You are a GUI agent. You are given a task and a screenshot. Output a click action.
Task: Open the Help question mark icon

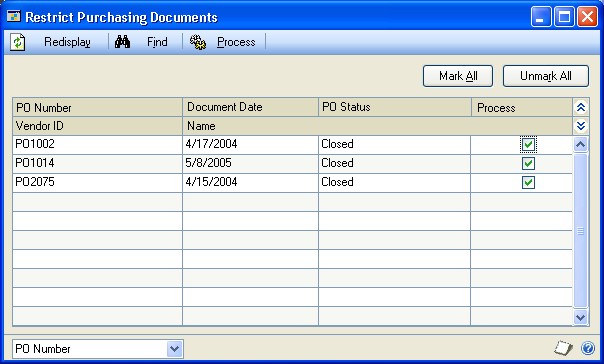coord(588,348)
